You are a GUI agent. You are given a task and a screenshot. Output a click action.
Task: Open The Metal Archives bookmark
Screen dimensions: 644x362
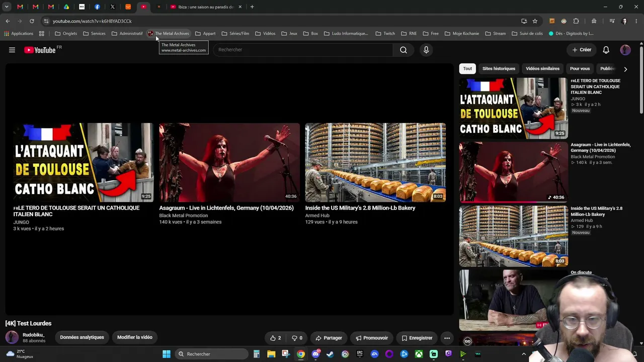[169, 34]
